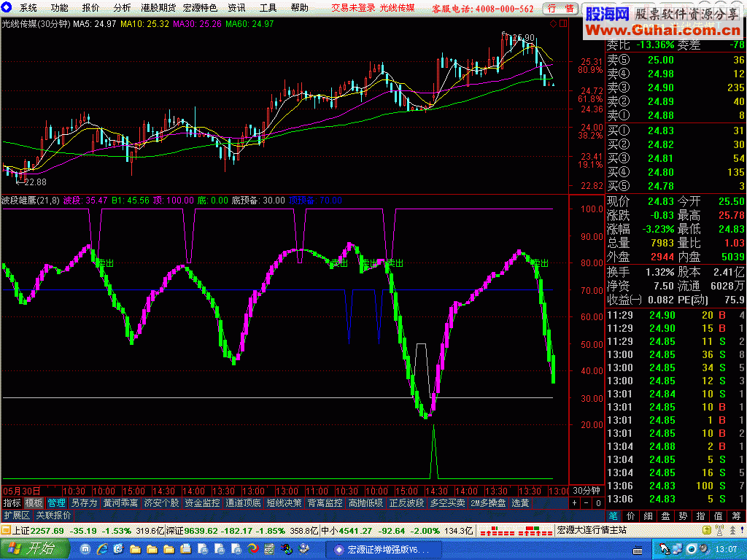Click the orange icon beside 上证 index
Screen dimensions: 747x560
coord(6,531)
